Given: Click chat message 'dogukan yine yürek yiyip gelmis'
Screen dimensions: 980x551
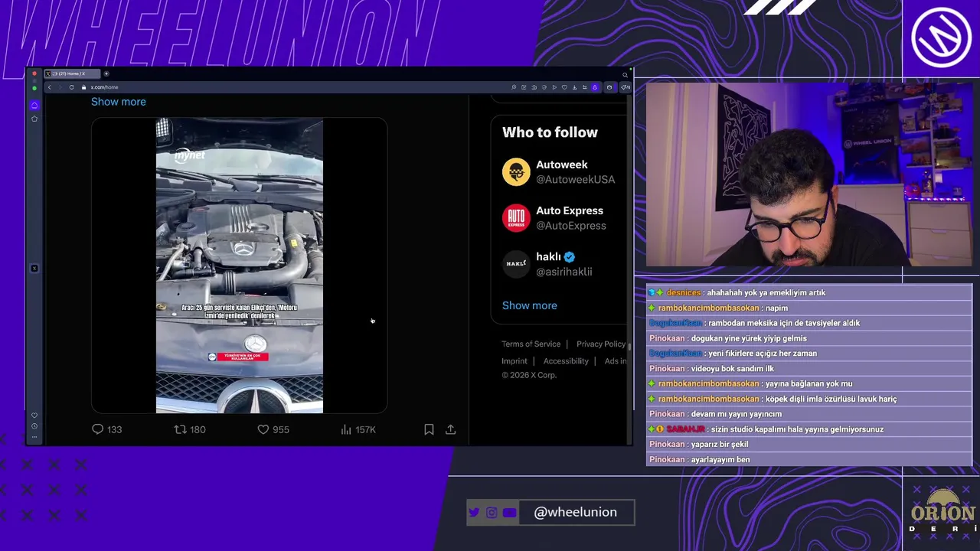Looking at the screenshot, I should tap(749, 338).
